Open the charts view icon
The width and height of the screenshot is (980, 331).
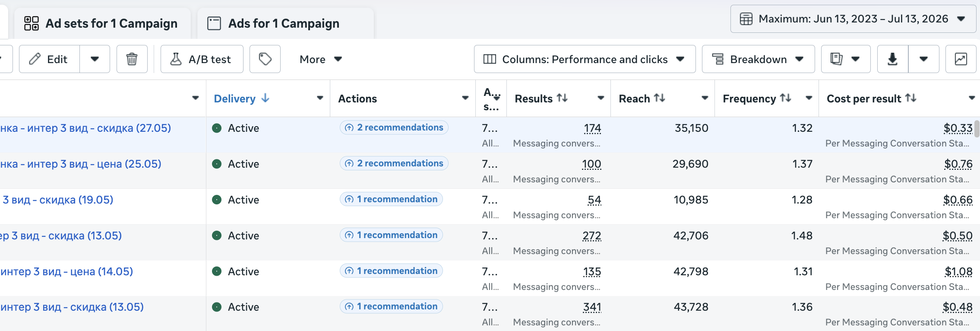(961, 59)
